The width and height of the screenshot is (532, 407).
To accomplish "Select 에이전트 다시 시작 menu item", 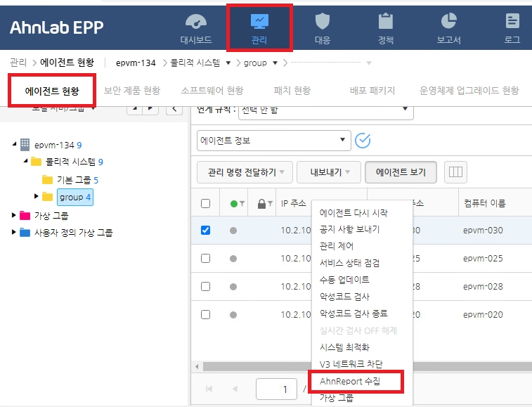I will click(x=353, y=213).
